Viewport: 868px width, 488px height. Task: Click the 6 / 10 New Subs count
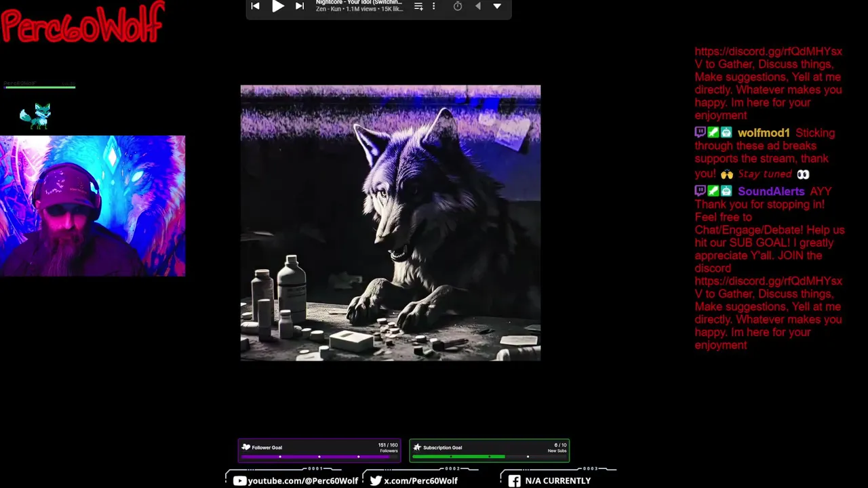[x=559, y=448]
